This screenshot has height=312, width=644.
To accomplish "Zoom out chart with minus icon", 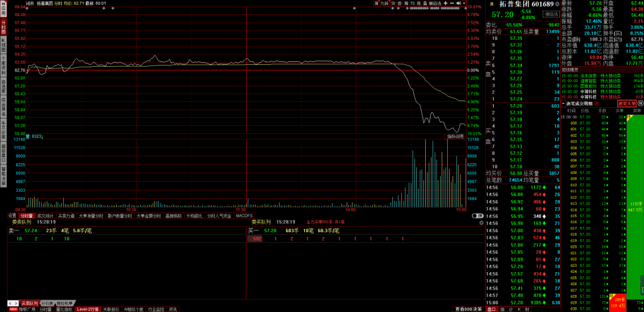I will click(452, 4).
